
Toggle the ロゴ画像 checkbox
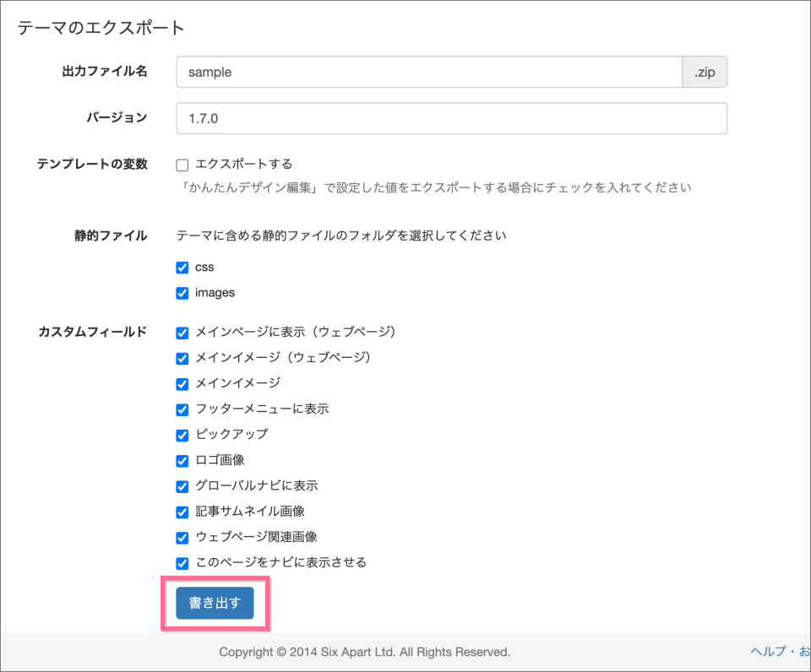(x=182, y=461)
